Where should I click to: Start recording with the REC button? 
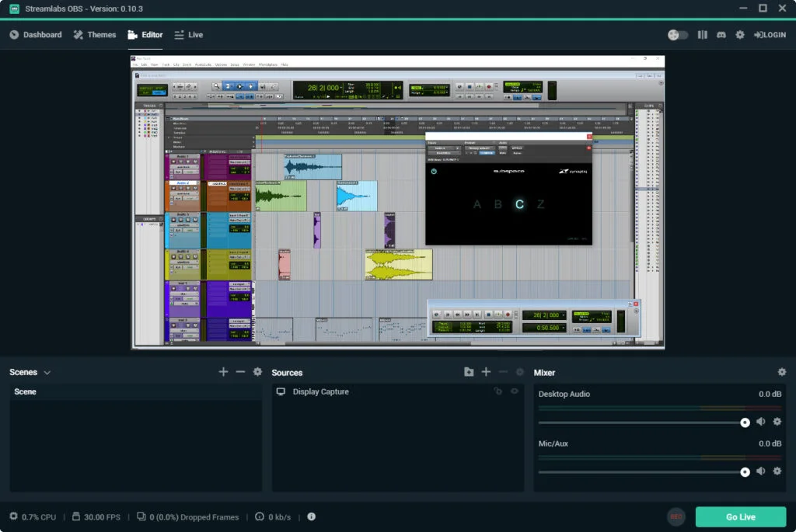676,516
